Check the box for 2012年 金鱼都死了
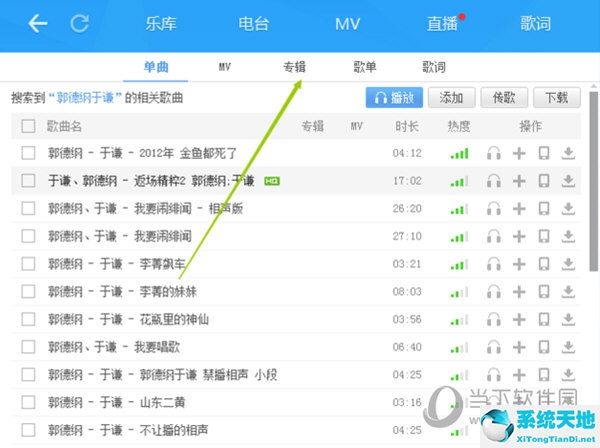 pos(28,153)
